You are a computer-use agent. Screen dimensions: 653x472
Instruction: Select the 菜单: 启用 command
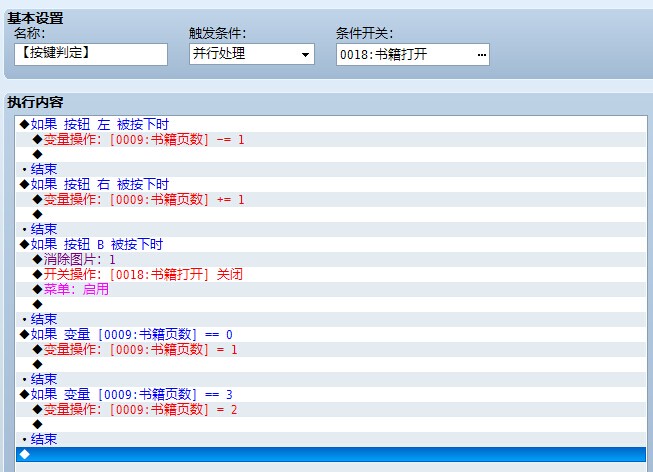coord(331,290)
